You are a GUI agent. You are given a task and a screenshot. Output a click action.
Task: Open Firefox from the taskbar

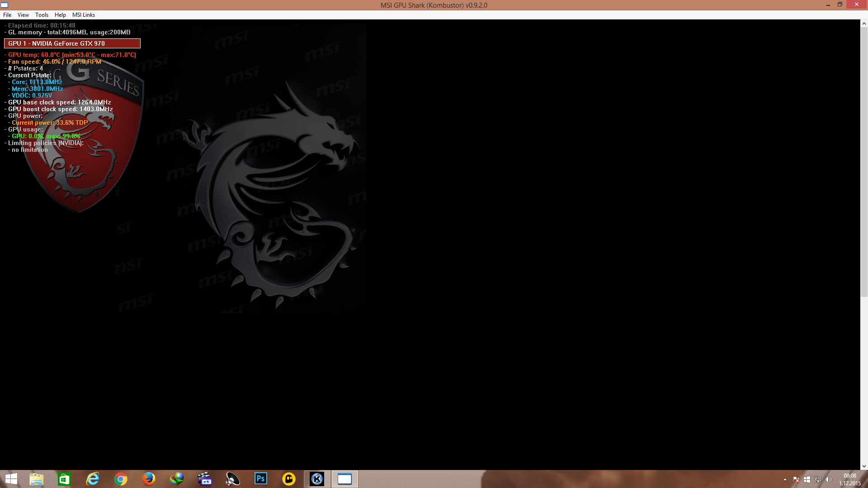[x=149, y=479]
